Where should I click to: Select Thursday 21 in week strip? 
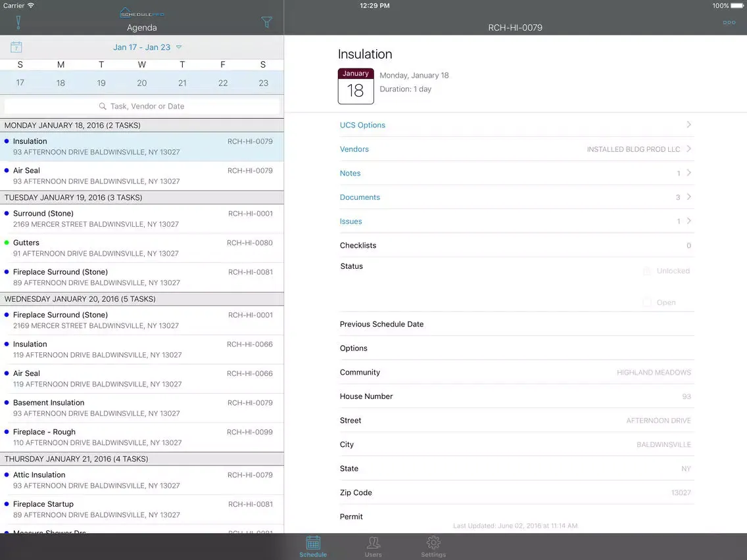(182, 83)
